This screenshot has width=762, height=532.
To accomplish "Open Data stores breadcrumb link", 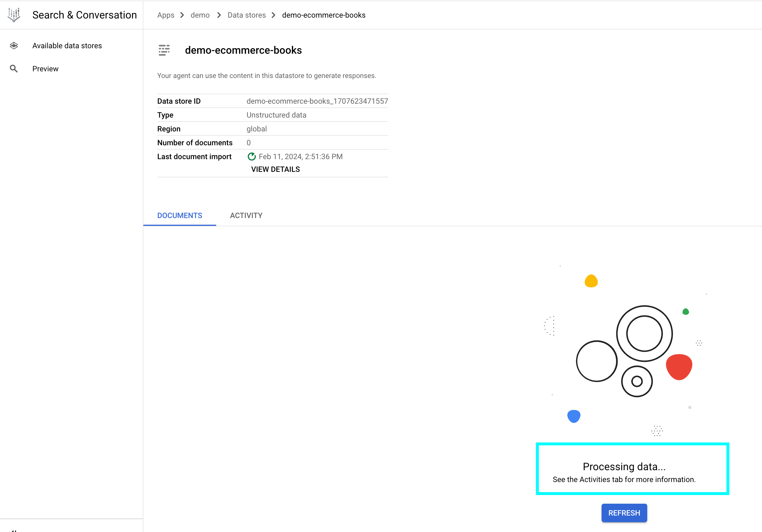I will 247,15.
